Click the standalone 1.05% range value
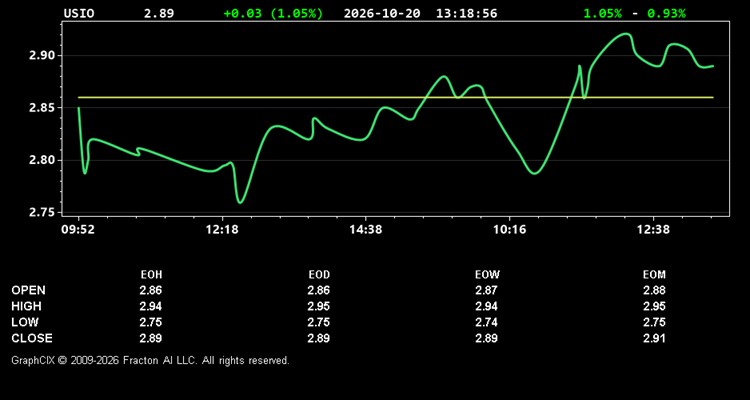This screenshot has width=750, height=400. [x=603, y=13]
